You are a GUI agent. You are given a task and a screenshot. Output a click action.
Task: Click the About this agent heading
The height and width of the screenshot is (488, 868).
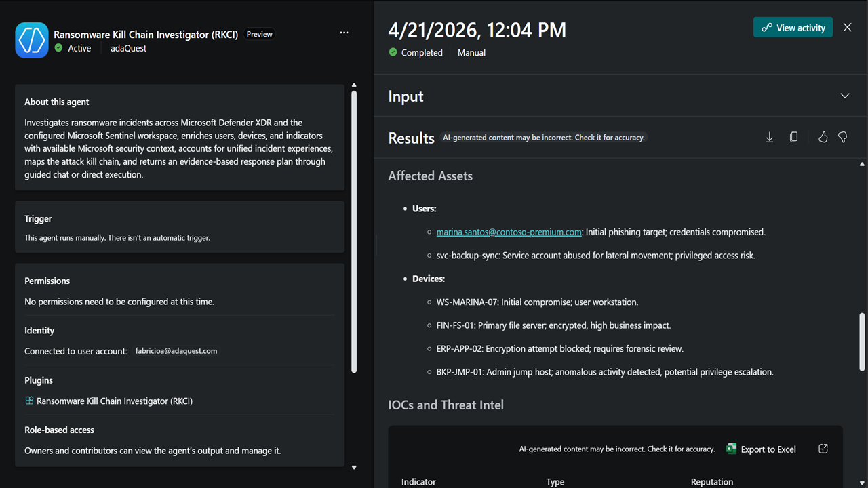[x=57, y=102]
